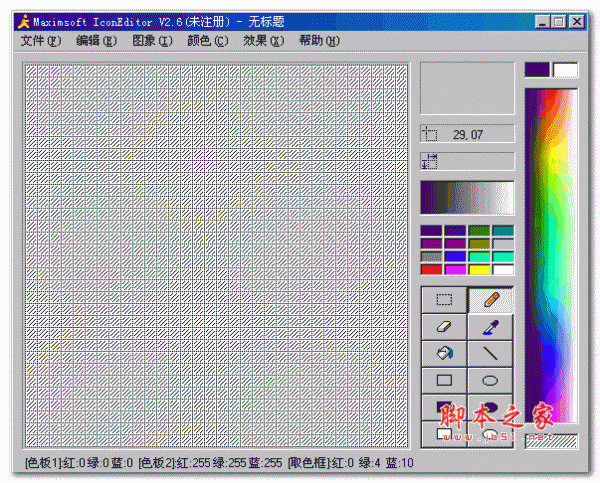
Task: Select the Eyedropper color picker tool
Action: [490, 327]
